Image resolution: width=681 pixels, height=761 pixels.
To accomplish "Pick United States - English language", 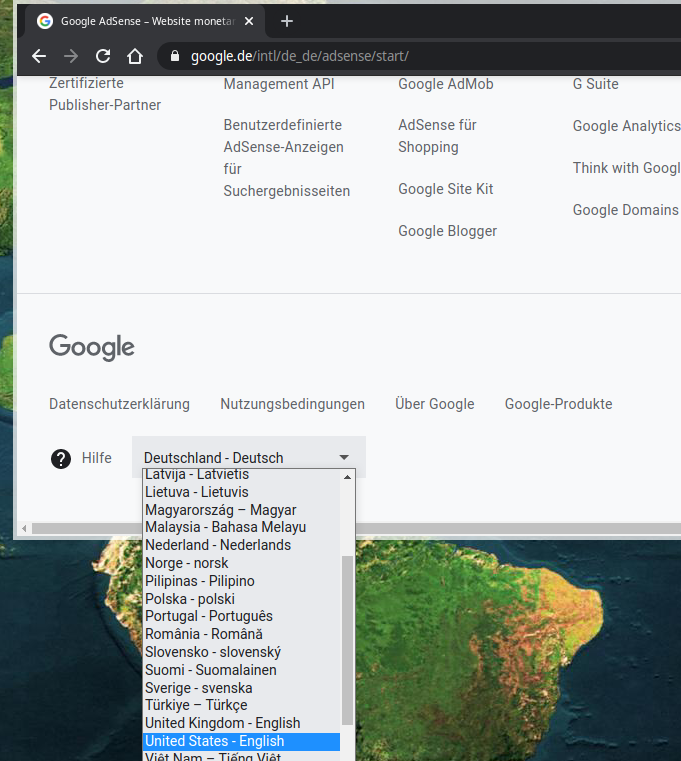I will pyautogui.click(x=242, y=741).
